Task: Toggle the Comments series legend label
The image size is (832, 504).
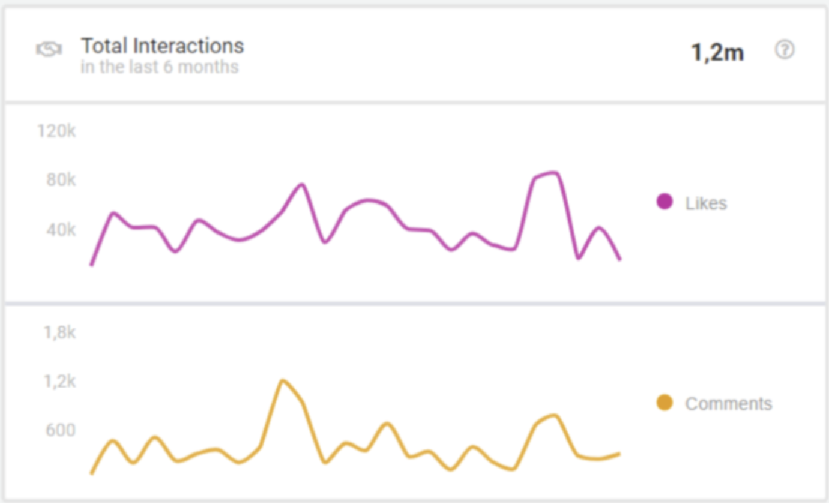Action: [x=728, y=404]
